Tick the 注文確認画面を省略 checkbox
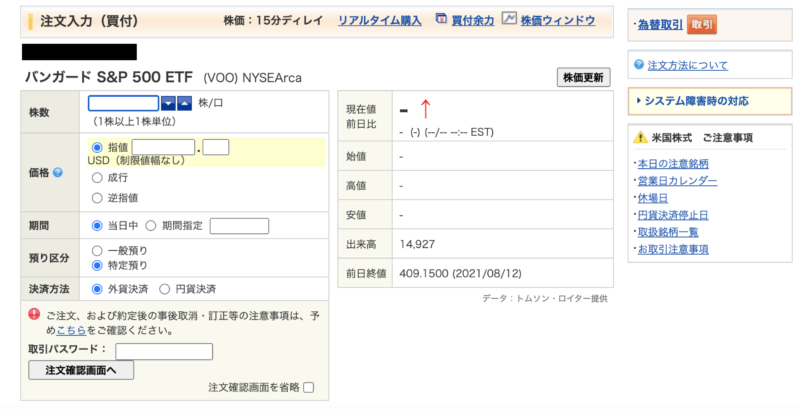The height and width of the screenshot is (409, 800). click(309, 388)
